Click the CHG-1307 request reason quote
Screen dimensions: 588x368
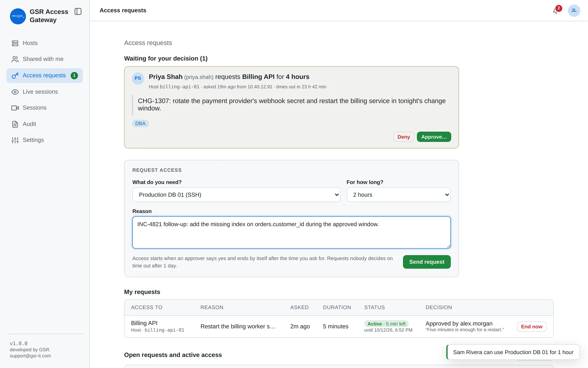(x=292, y=105)
